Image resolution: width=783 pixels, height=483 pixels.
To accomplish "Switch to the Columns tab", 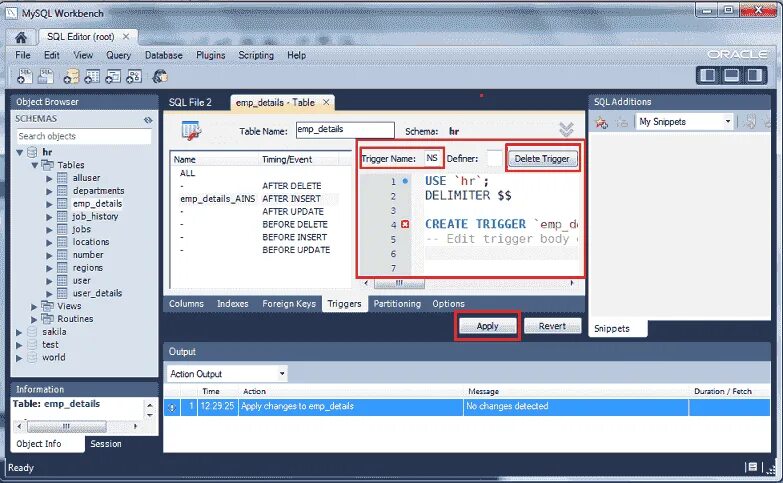I will (186, 304).
